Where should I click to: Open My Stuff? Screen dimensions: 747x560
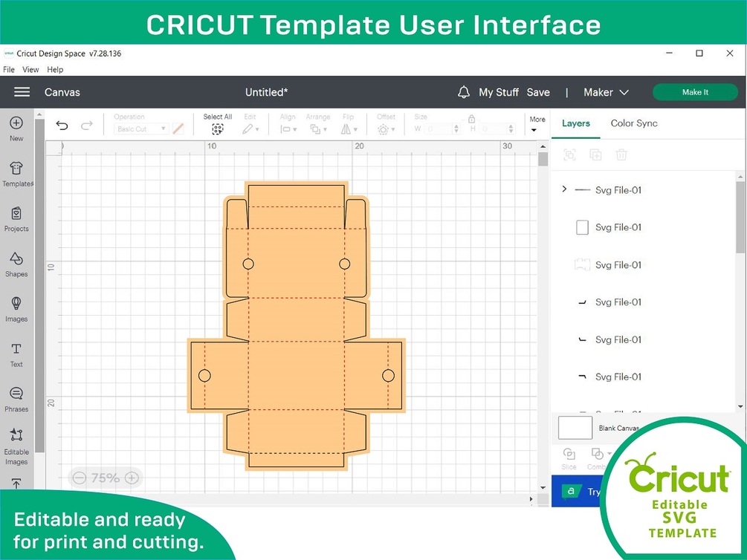[498, 92]
